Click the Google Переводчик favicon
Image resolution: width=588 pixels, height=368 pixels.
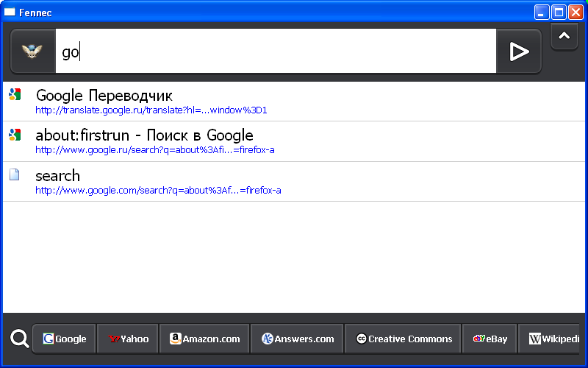15,94
